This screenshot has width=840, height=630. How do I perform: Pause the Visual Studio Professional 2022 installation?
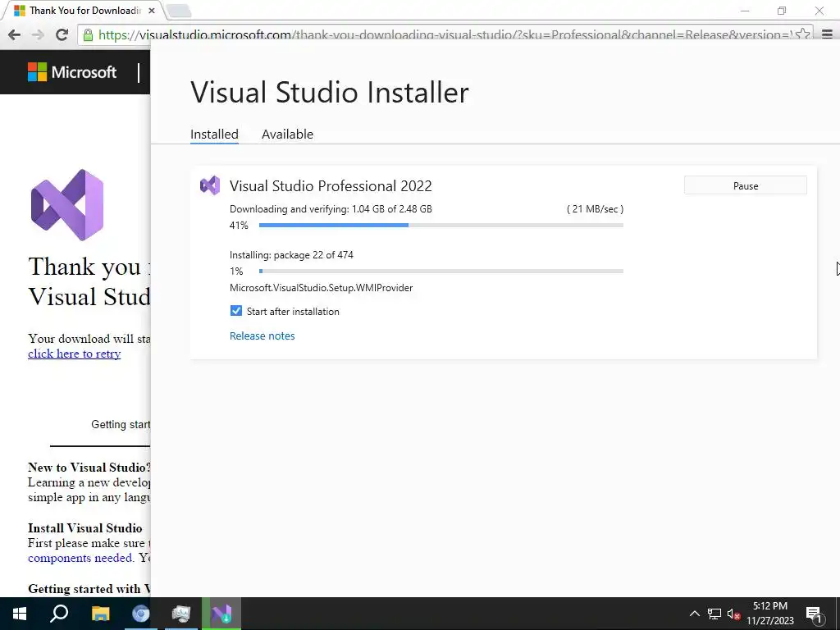tap(745, 185)
